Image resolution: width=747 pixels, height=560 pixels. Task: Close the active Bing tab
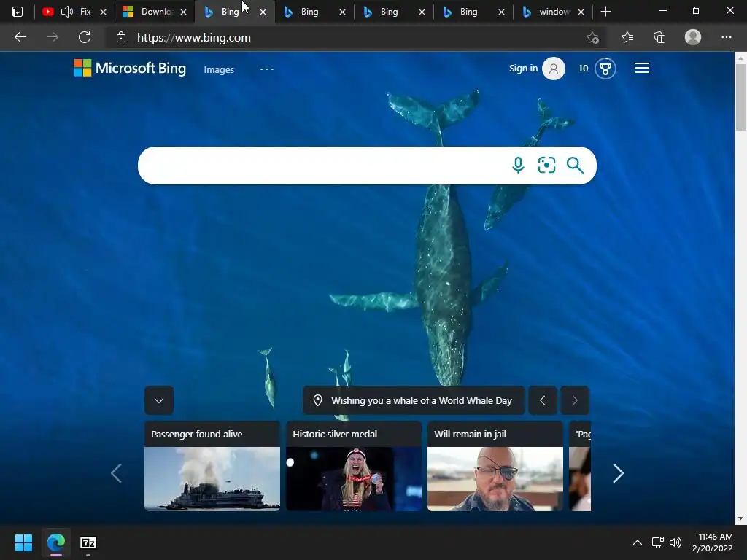tap(263, 12)
